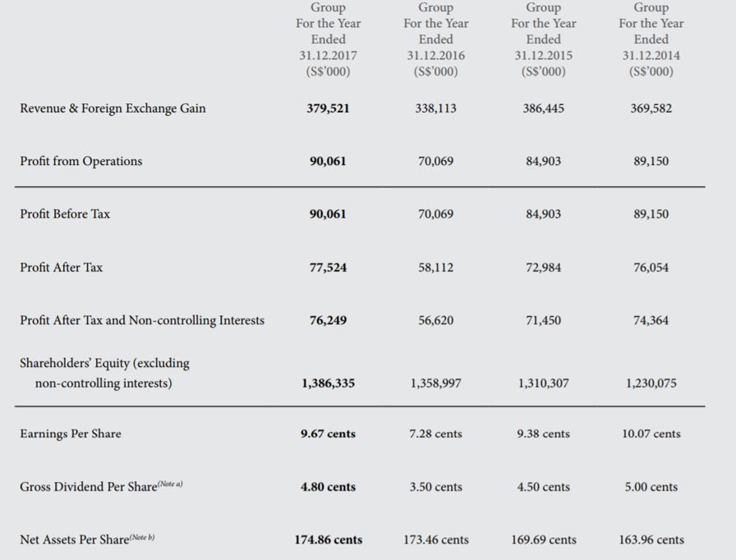Click the Profit from Operations row label

pyautogui.click(x=80, y=161)
